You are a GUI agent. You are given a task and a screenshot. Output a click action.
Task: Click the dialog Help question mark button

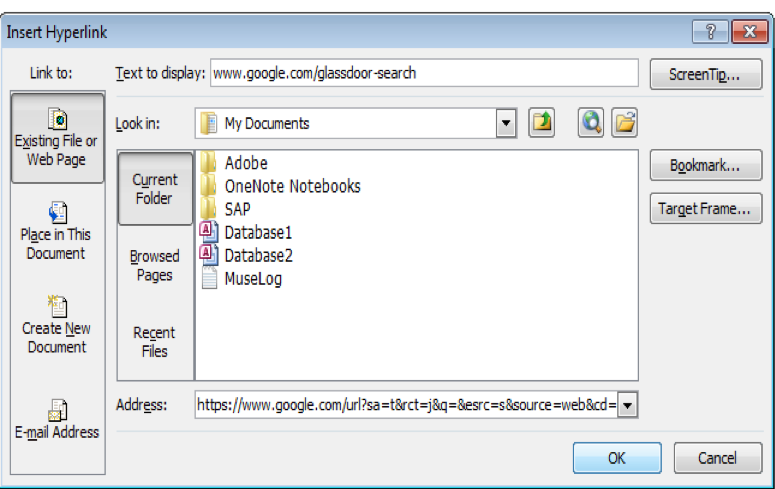click(710, 32)
